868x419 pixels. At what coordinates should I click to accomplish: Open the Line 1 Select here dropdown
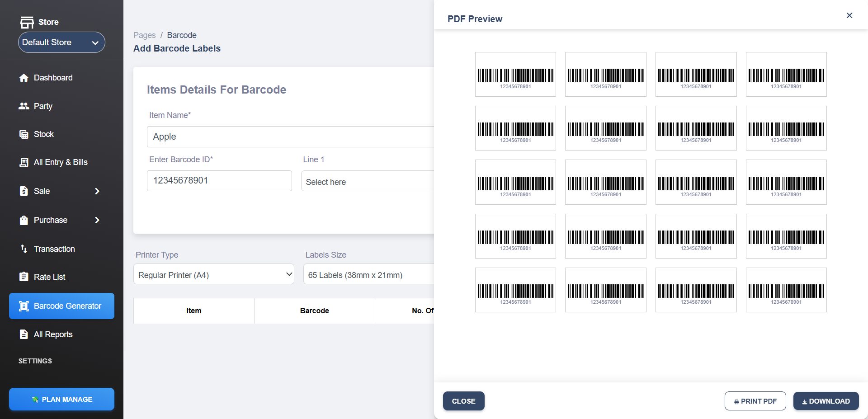coord(368,181)
